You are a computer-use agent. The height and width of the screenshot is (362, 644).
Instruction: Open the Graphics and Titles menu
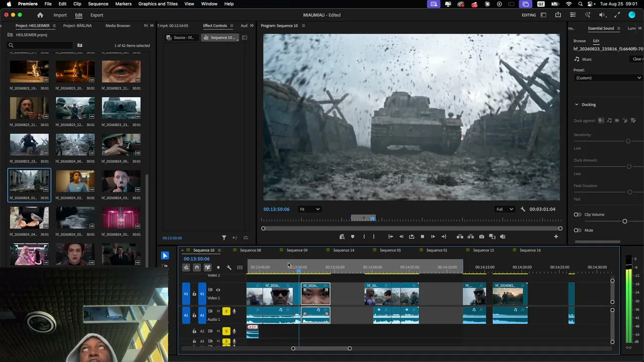point(158,4)
